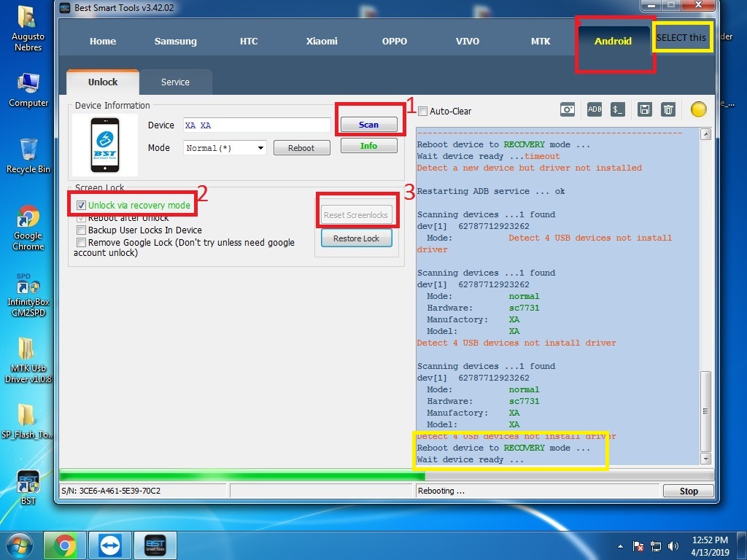Click the Stop button
This screenshot has height=560, width=747.
coord(689,491)
